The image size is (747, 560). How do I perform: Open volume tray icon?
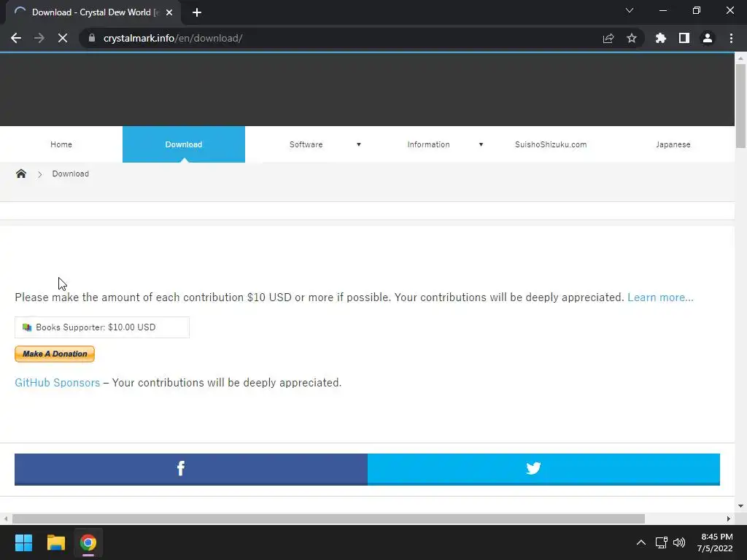point(679,542)
